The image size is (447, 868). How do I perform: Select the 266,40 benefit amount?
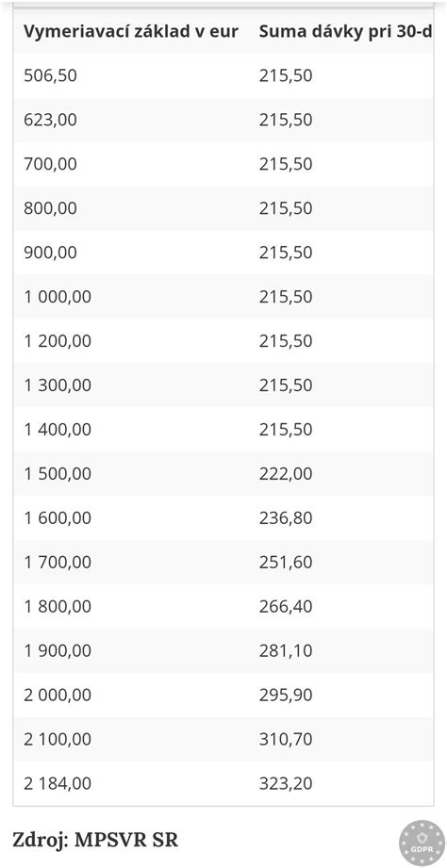[x=286, y=607]
